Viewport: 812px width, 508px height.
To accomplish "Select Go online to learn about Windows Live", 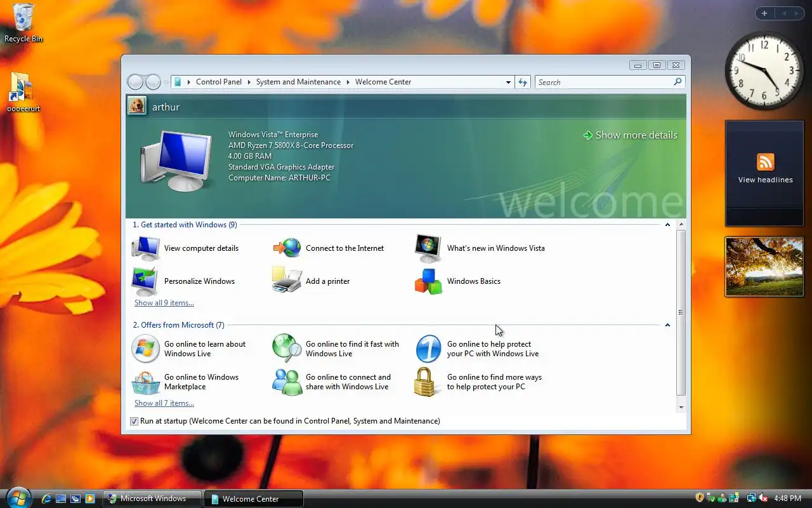I will [189, 349].
